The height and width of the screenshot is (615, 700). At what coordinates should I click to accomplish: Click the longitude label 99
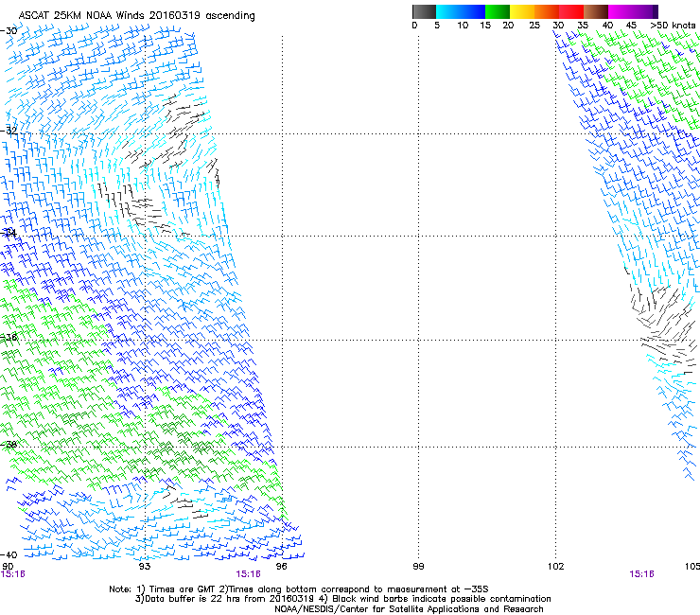click(418, 567)
